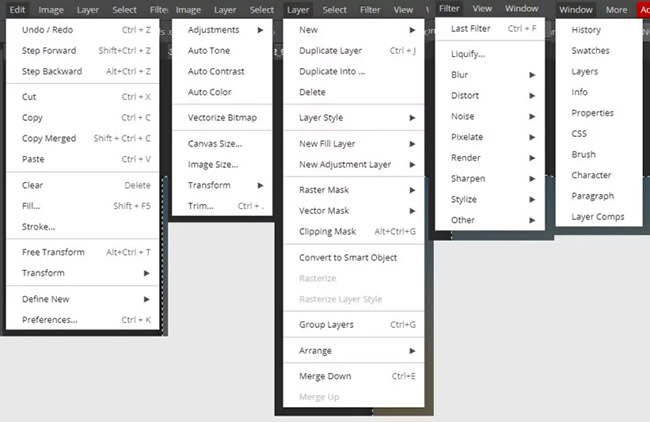This screenshot has width=650, height=422.
Task: Apply Auto Contrast to the image
Action: click(x=215, y=71)
